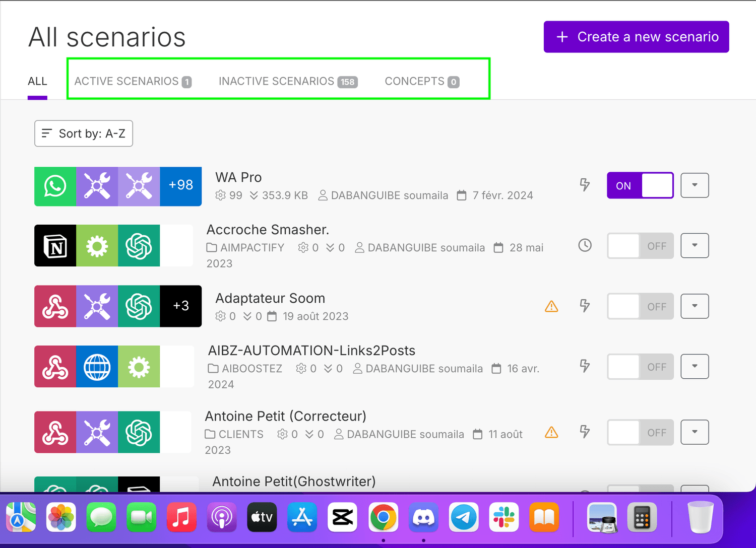The width and height of the screenshot is (756, 548).
Task: Click the warning triangle on Adaptateur Soom
Action: coord(551,306)
